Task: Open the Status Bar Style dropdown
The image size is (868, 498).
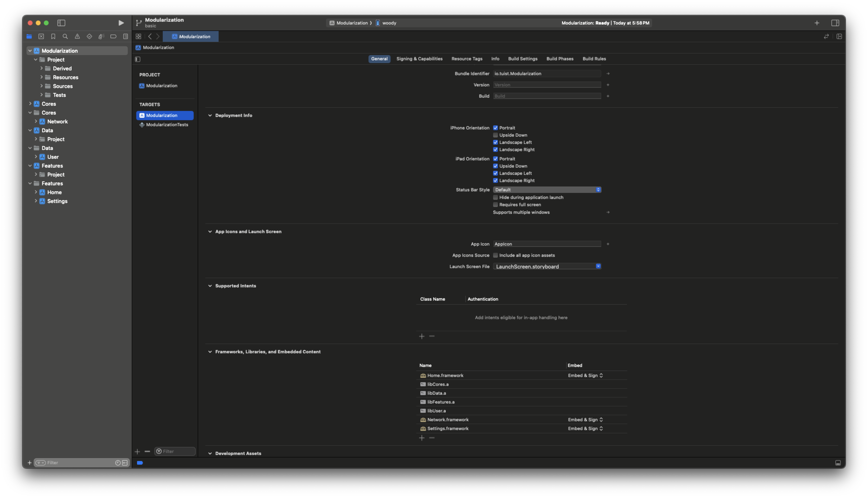Action: click(547, 190)
